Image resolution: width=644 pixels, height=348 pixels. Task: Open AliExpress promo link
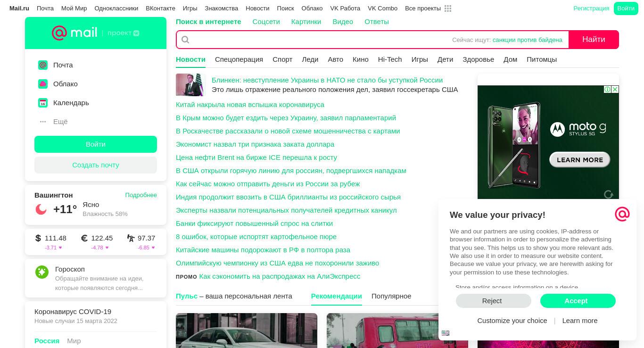coord(280,276)
